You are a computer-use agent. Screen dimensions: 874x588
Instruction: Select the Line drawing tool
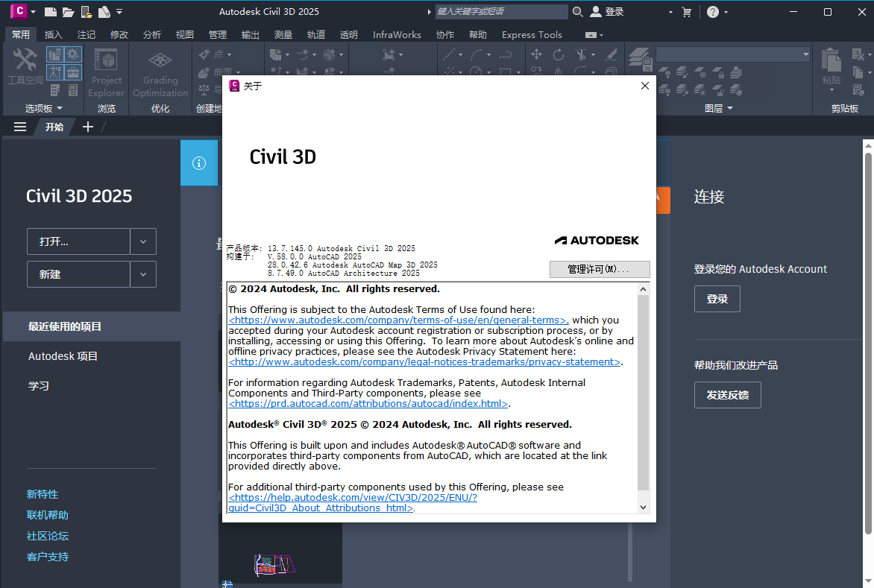pyautogui.click(x=449, y=54)
